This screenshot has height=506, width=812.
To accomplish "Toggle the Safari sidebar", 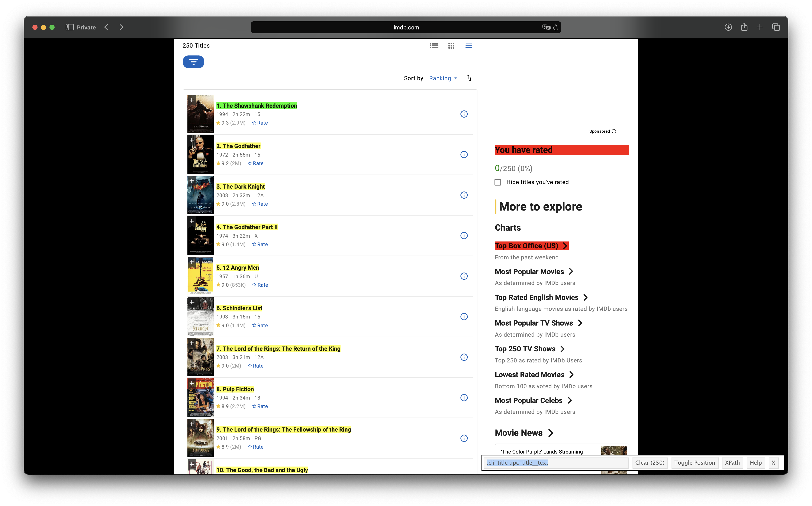I will [70, 27].
